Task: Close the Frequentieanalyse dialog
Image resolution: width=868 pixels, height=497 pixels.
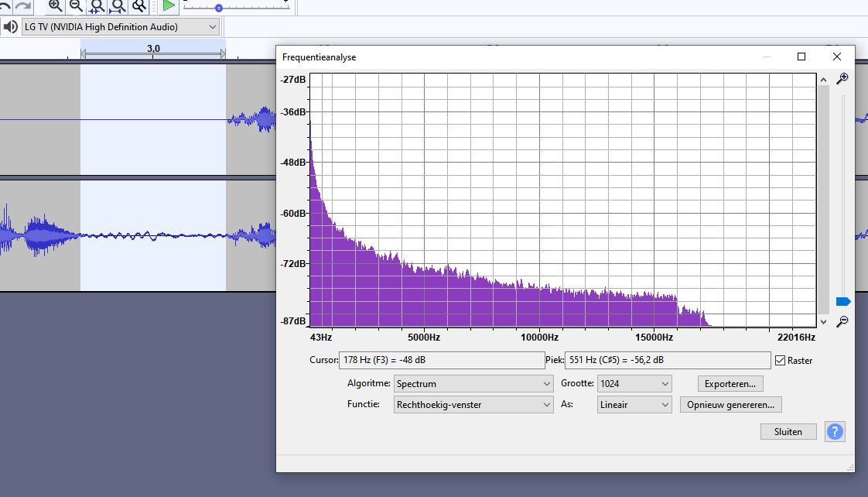Action: [x=837, y=57]
